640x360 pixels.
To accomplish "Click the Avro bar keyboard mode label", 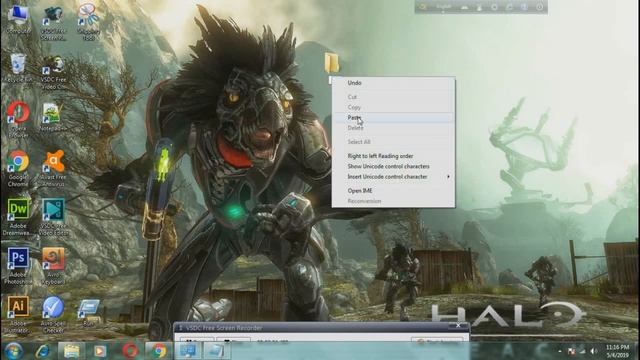I will point(443,7).
